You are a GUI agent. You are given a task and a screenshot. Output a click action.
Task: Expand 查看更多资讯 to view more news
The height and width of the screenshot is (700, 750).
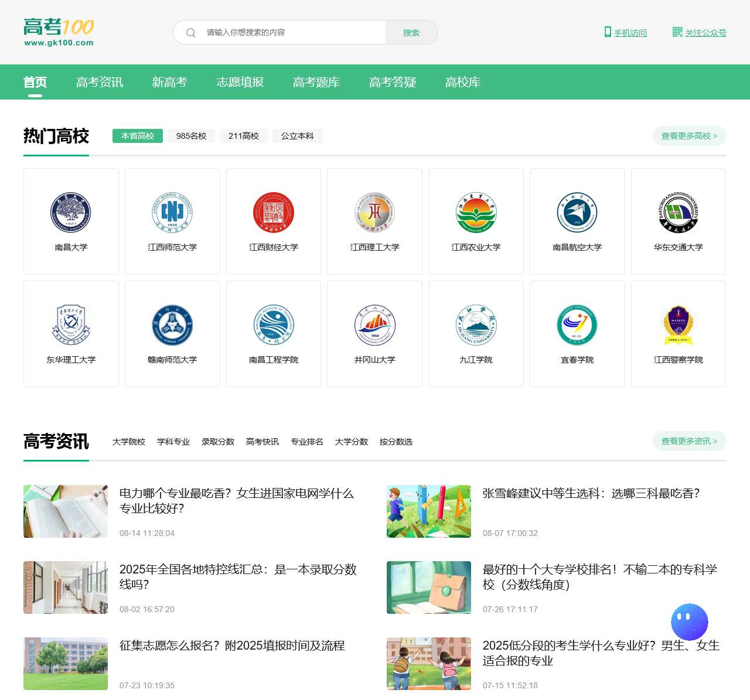pos(689,441)
